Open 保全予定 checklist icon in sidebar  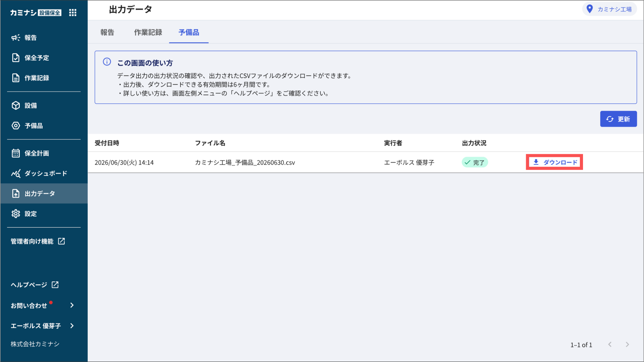click(x=16, y=58)
